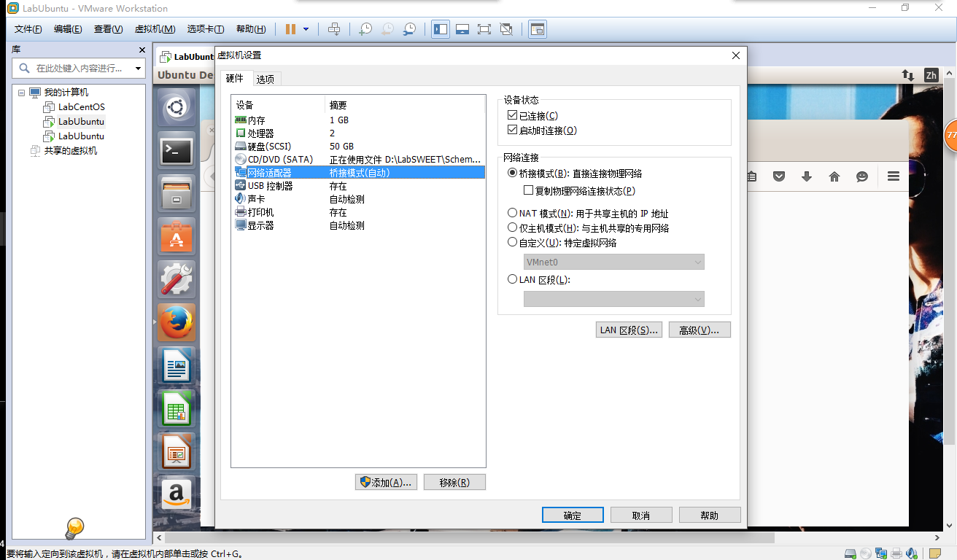This screenshot has width=957, height=560.
Task: Click the network adapter status bar icon
Action: pos(881,553)
